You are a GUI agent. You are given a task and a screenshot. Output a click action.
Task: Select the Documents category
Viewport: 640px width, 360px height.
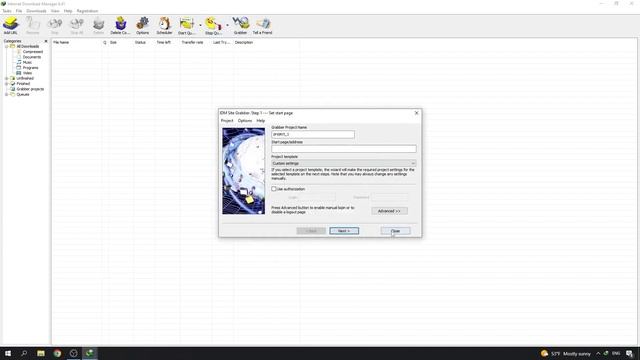32,57
